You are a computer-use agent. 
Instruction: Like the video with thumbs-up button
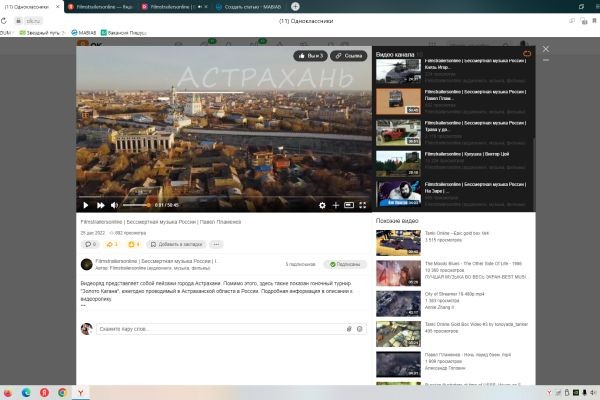tap(310, 56)
